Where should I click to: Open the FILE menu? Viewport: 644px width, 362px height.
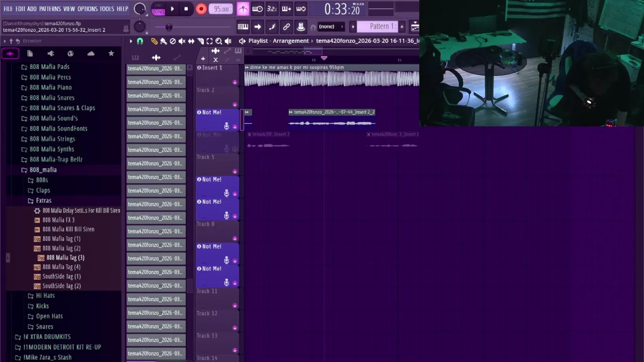click(x=8, y=9)
